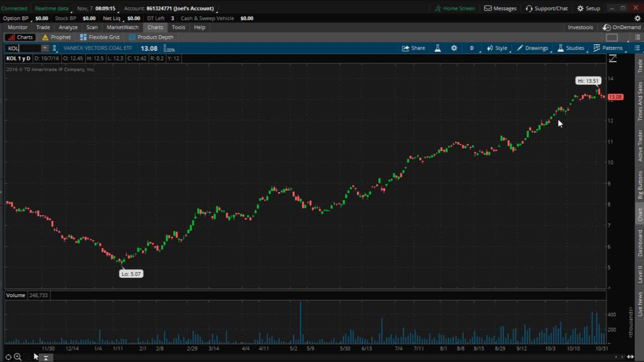Viewport: 644px width, 362px height.
Task: Click the Lo: 5.07 price bubble
Action: click(x=131, y=274)
